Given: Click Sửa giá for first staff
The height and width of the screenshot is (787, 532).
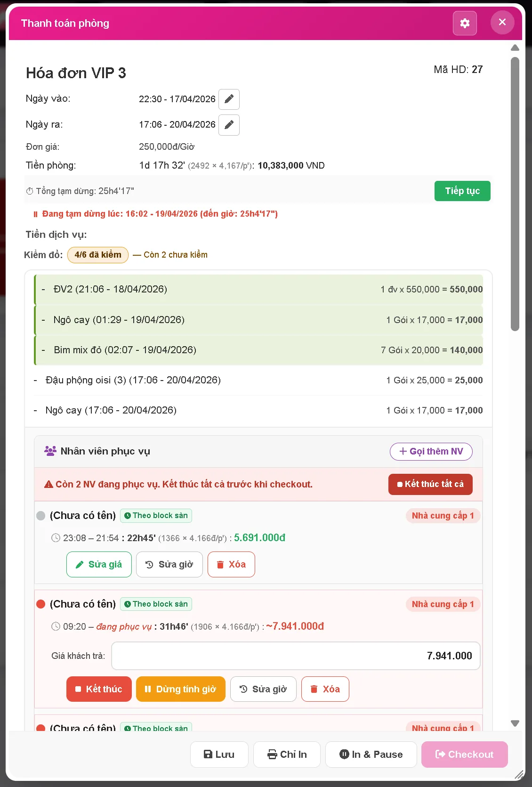Looking at the screenshot, I should [x=99, y=564].
